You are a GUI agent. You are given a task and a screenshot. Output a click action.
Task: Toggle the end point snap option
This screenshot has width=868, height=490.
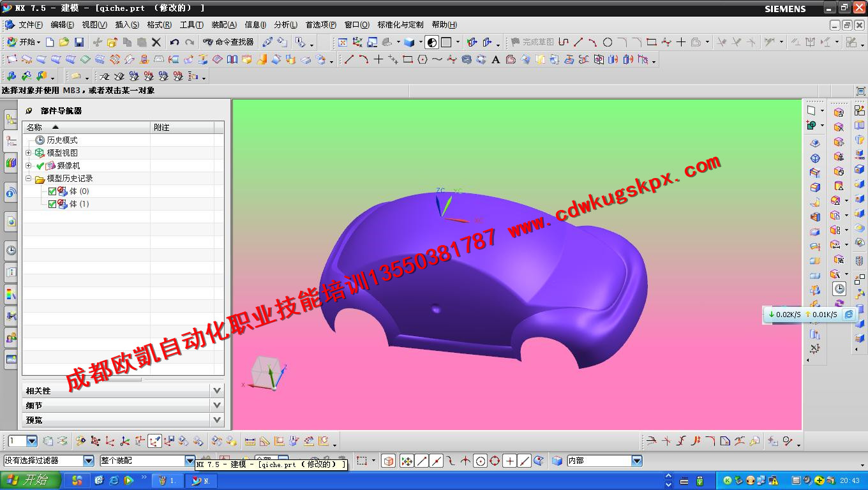[421, 461]
